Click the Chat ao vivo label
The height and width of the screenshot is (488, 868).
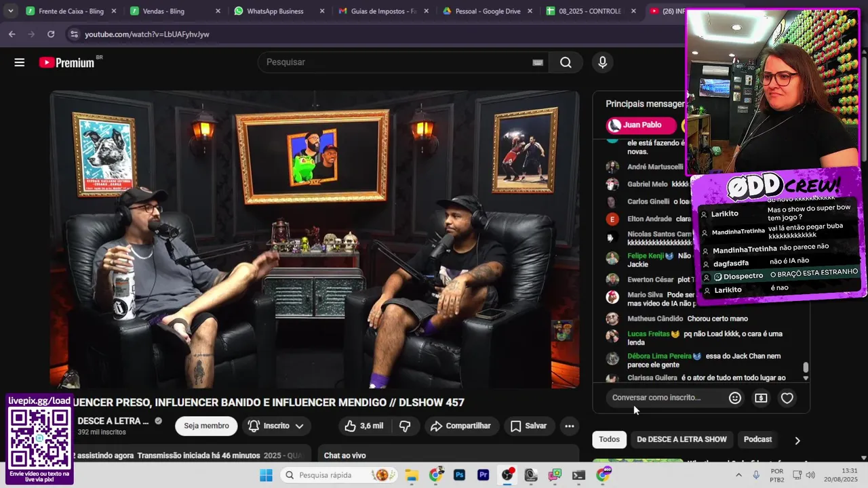click(x=344, y=455)
